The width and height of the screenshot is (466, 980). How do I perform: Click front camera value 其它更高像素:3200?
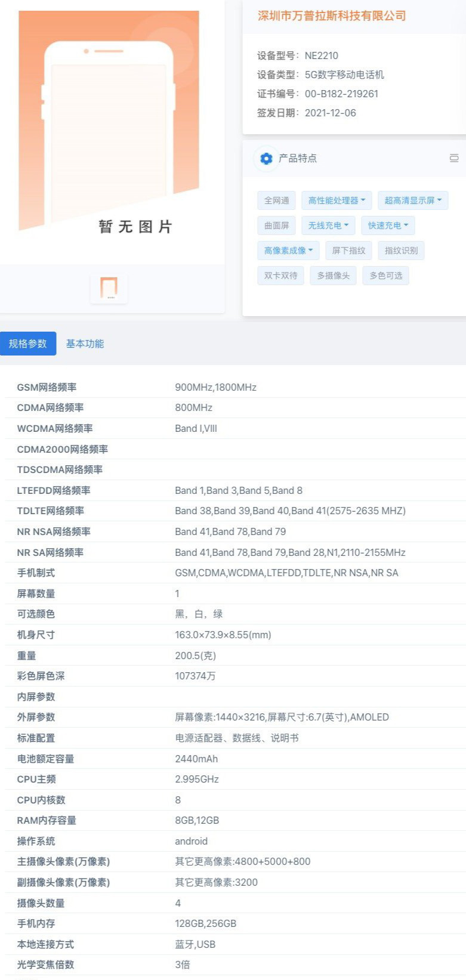216,882
